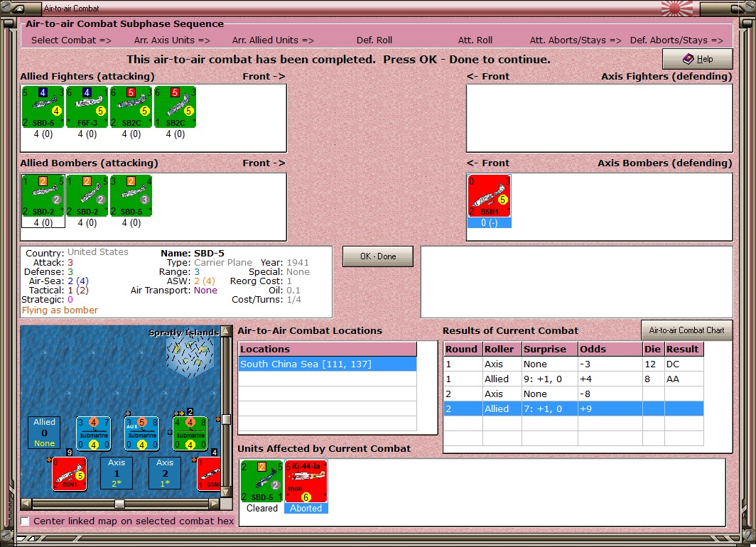Choose the last SB2C fighter unit

[175, 107]
